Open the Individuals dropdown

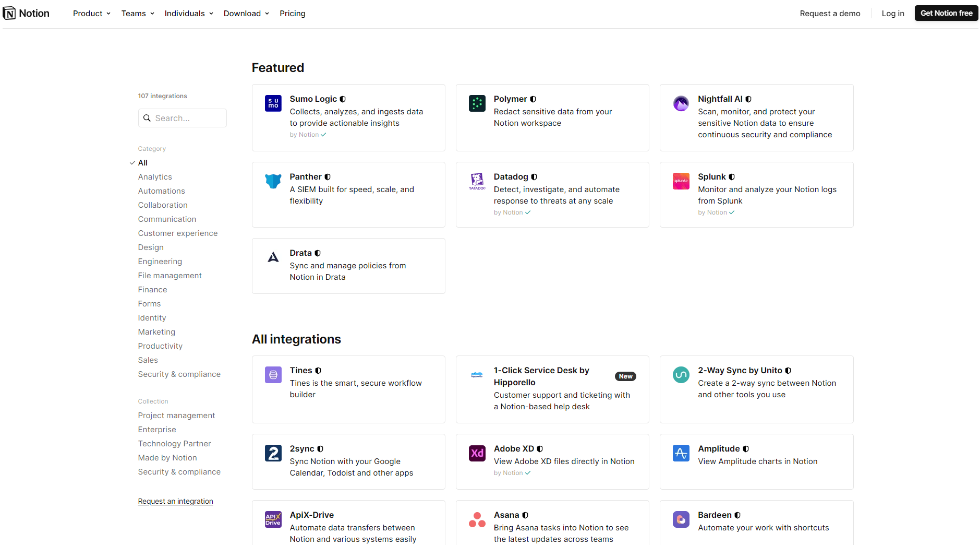(x=189, y=14)
